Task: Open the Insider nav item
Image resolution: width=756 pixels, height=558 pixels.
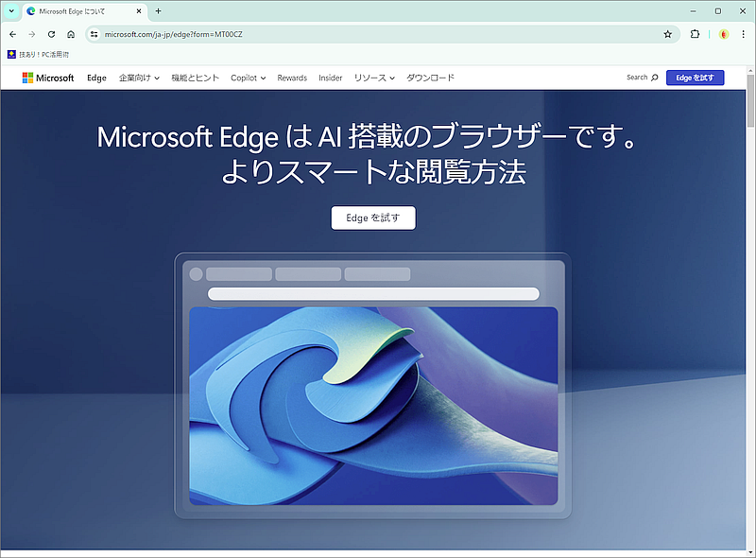Action: [x=330, y=78]
